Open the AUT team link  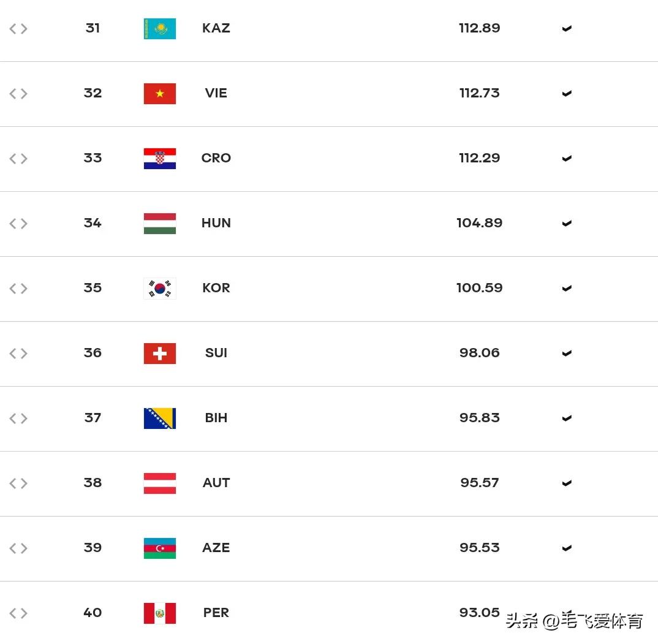(216, 483)
